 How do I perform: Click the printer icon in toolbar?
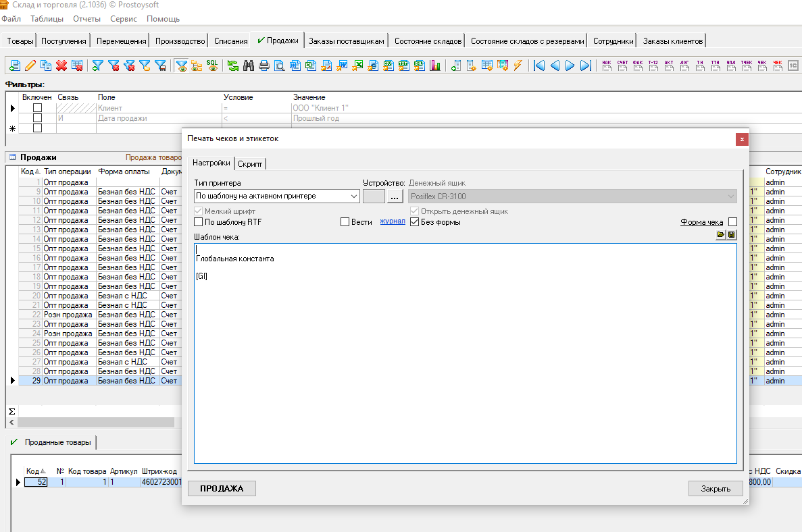tap(264, 65)
